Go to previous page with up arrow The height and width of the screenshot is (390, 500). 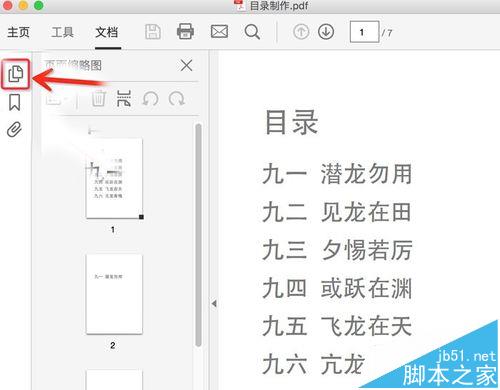point(301,32)
